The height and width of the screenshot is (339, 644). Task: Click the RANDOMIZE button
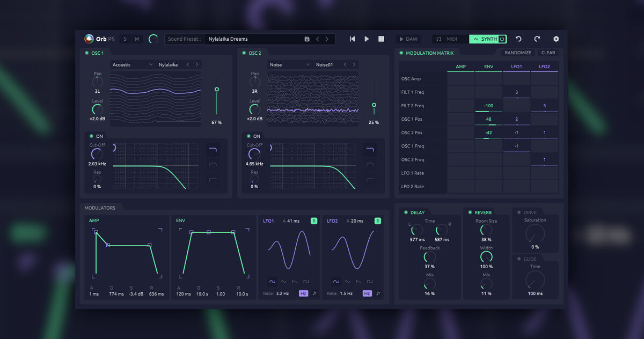click(518, 53)
